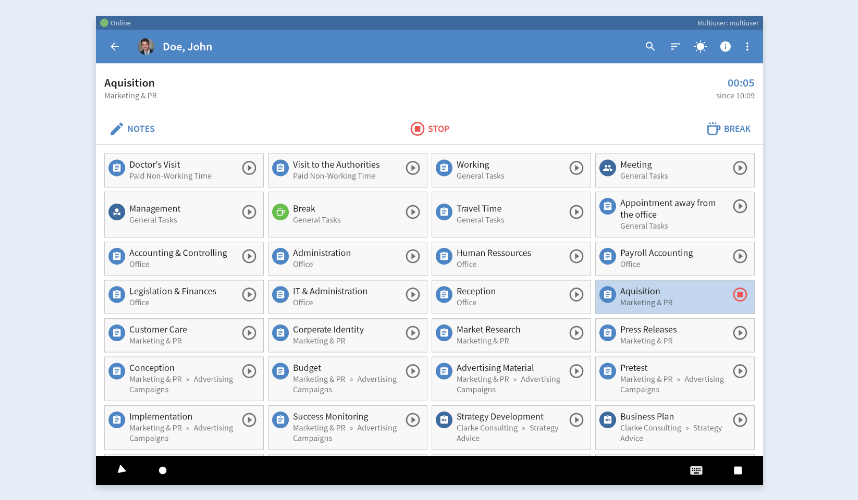The height and width of the screenshot is (500, 858).
Task: Open the three-dot overflow menu
Action: click(x=747, y=47)
